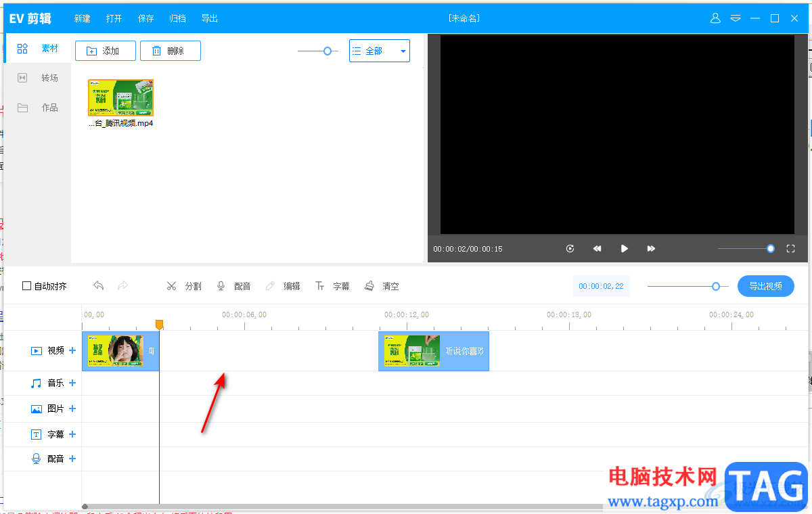
Task: Click the [未命名] project title
Action: pyautogui.click(x=464, y=18)
